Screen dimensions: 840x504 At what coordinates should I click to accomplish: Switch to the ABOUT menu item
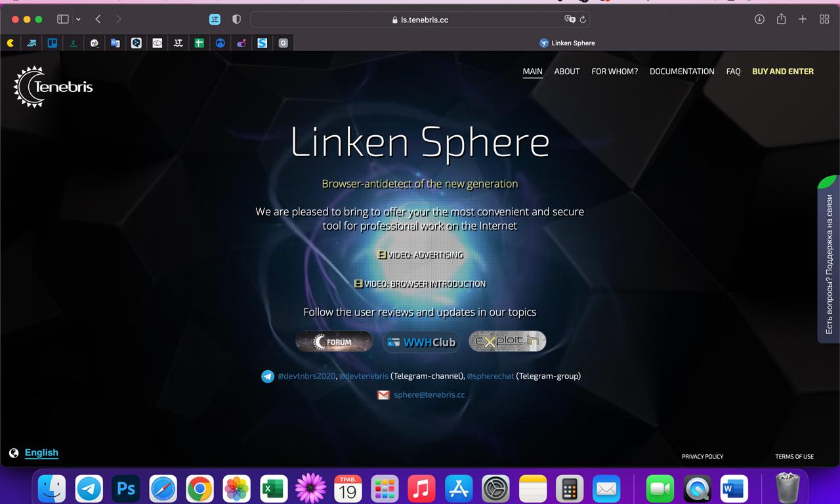pos(566,72)
